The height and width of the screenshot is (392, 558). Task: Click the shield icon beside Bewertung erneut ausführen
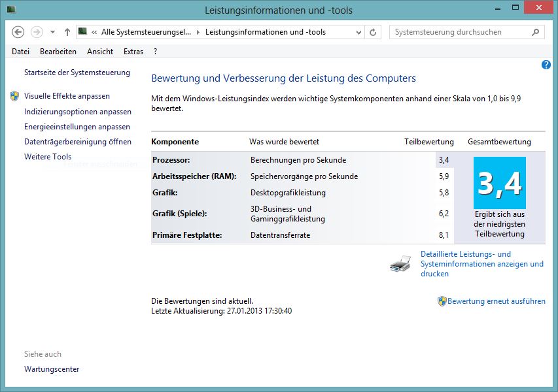click(442, 301)
